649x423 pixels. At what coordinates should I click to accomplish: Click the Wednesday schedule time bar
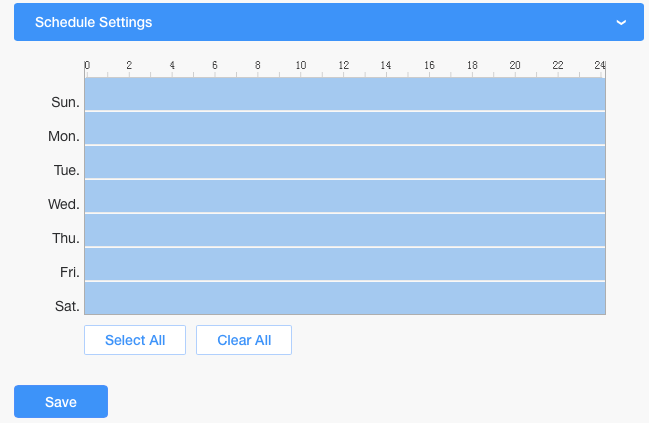point(345,197)
